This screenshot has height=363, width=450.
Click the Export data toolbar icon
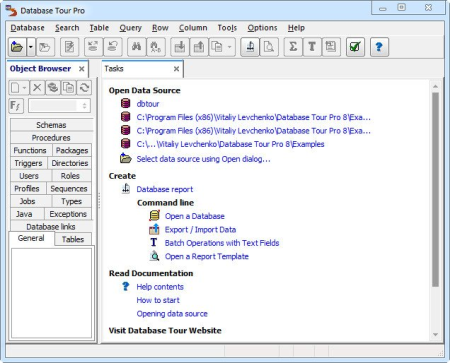tap(199, 47)
